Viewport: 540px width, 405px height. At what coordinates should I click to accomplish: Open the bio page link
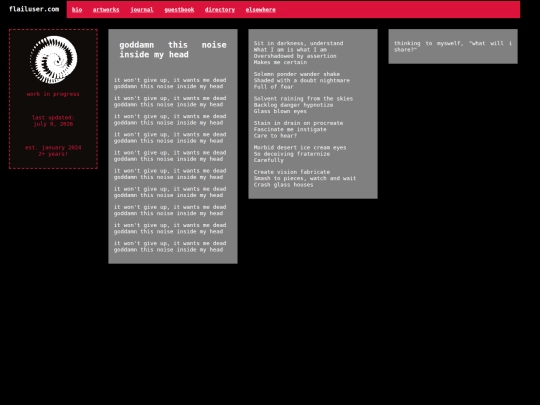pyautogui.click(x=77, y=10)
